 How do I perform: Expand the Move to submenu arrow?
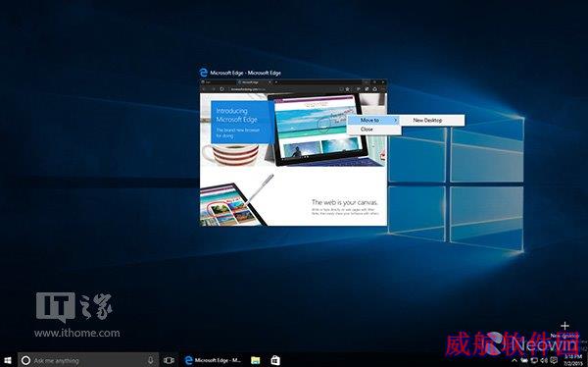pyautogui.click(x=395, y=120)
